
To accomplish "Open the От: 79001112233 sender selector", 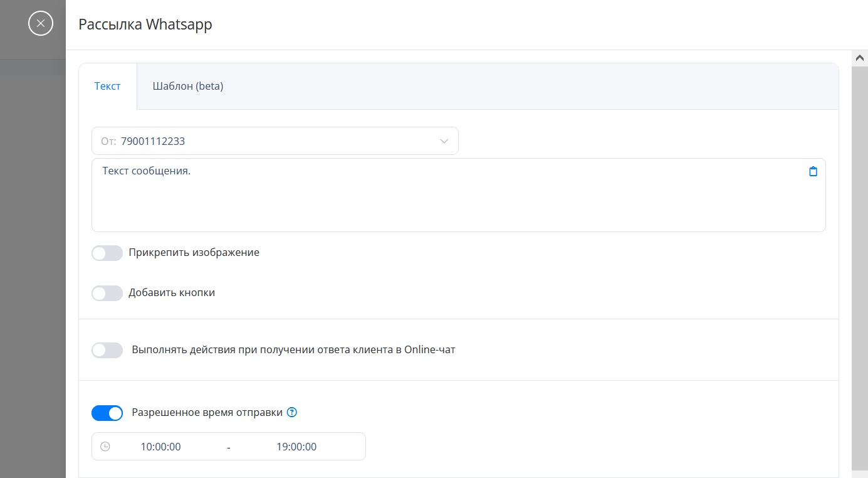I will coord(275,141).
